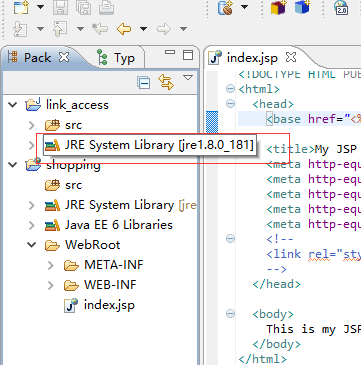This screenshot has height=365, width=361.
Task: Click the New wizard toolbar icon
Action: (22, 7)
